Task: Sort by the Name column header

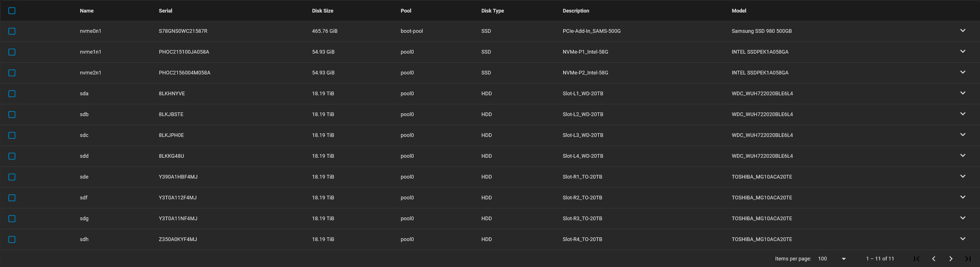Action: [87, 11]
